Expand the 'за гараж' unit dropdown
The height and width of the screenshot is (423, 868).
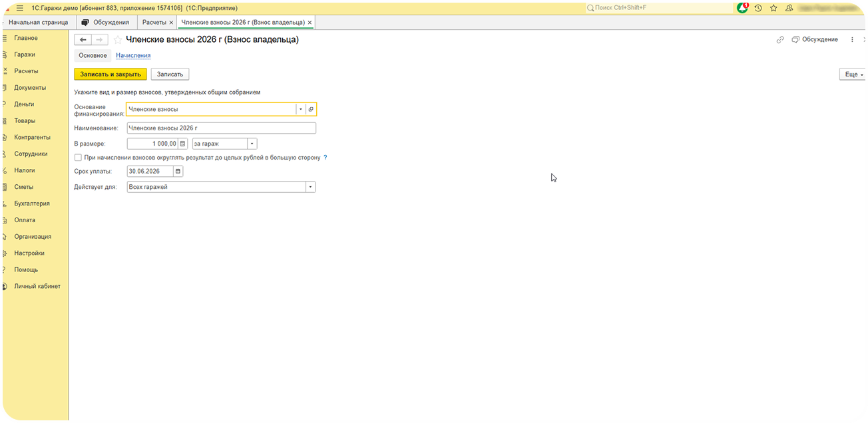pyautogui.click(x=252, y=144)
